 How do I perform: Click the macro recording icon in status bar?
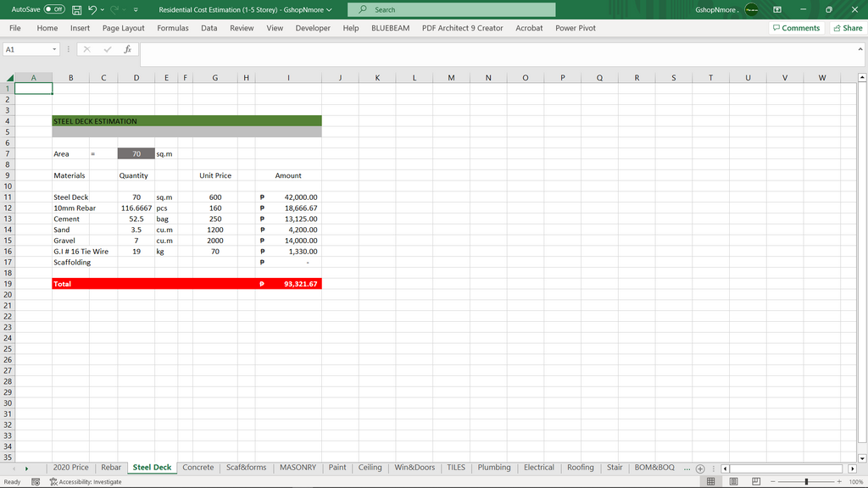tap(36, 482)
